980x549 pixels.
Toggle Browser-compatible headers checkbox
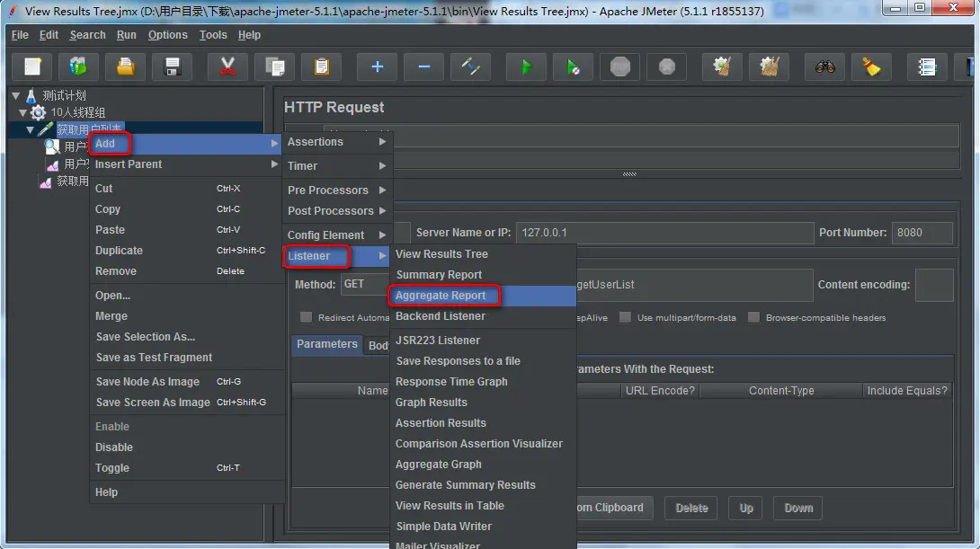coord(753,317)
